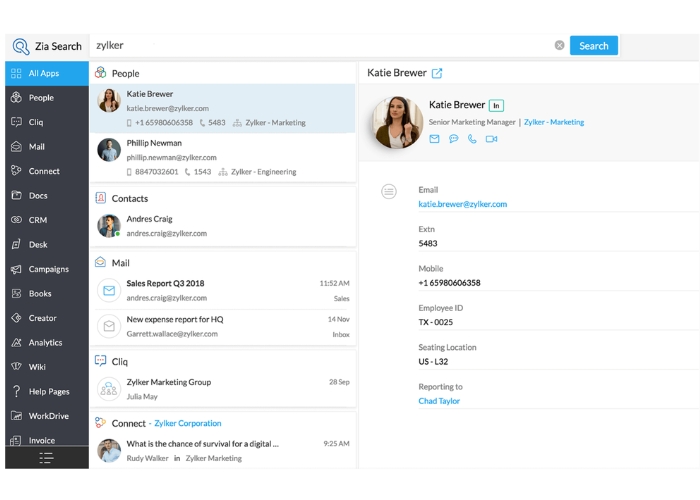
Task: Select the Phillip Newman people result
Action: tap(222, 158)
